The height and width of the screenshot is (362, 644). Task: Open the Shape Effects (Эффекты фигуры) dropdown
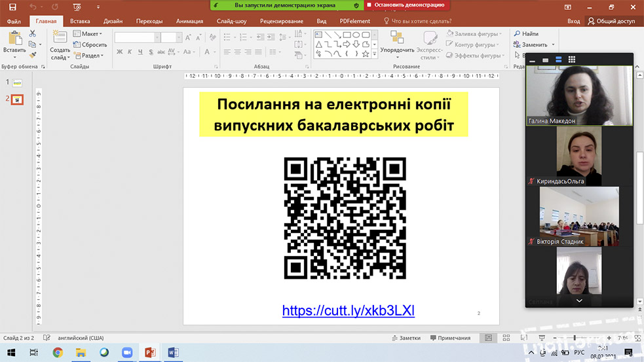coord(476,56)
